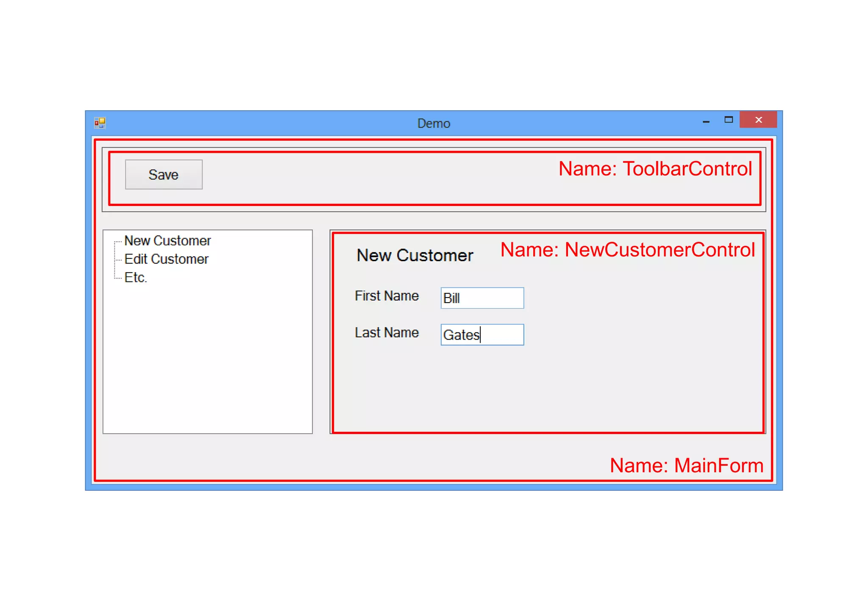Click the Demo title bar text
Screen dimensions: 868x601
point(434,123)
